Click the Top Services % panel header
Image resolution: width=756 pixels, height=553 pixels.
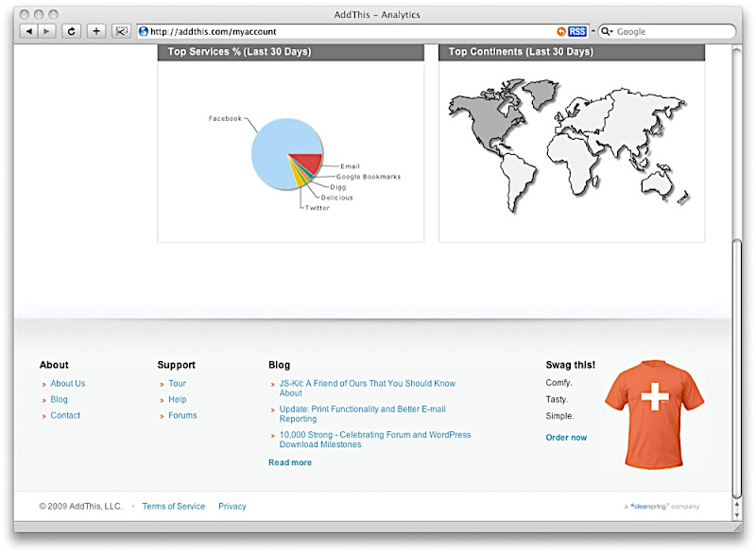click(x=291, y=52)
